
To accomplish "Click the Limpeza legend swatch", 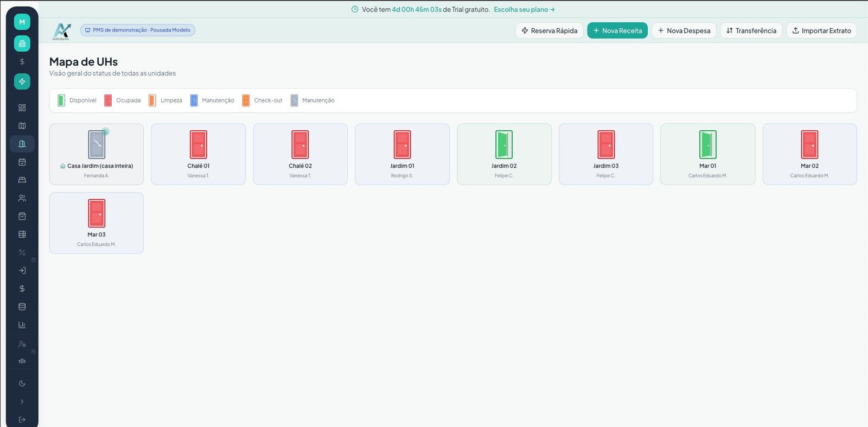I will coord(152,100).
